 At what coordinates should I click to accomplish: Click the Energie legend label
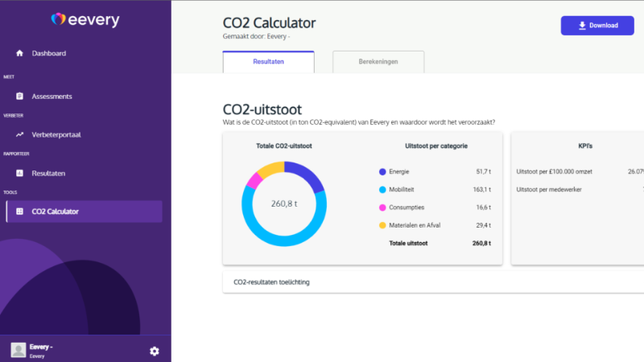coord(398,171)
